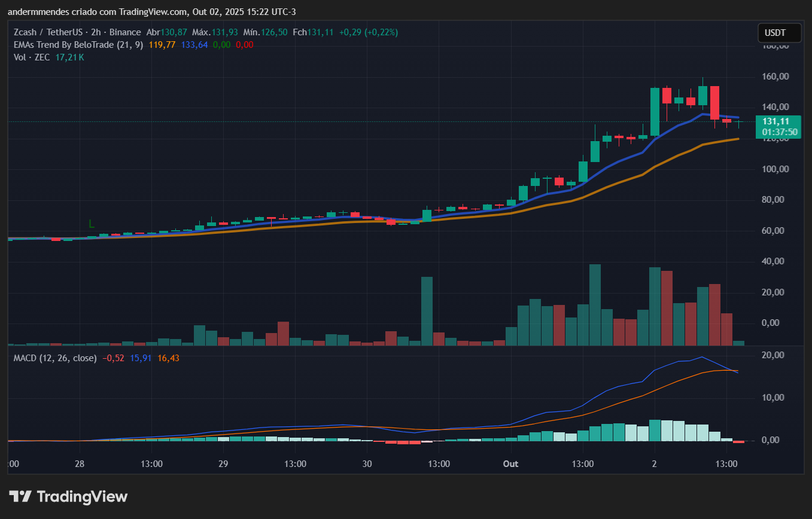Click the red MACD value -0,52
Image resolution: width=812 pixels, height=519 pixels.
(x=112, y=358)
